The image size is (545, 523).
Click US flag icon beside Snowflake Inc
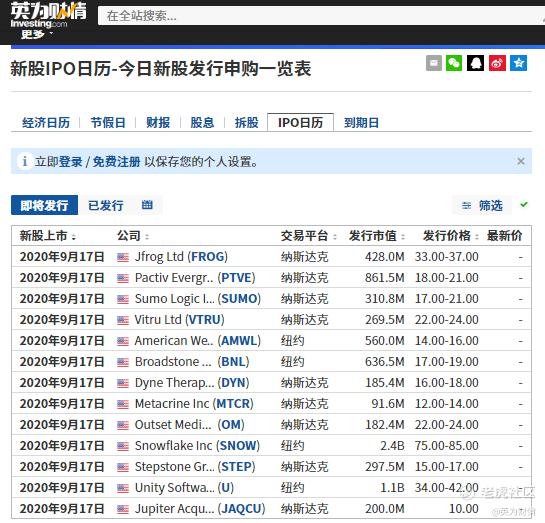pos(123,446)
